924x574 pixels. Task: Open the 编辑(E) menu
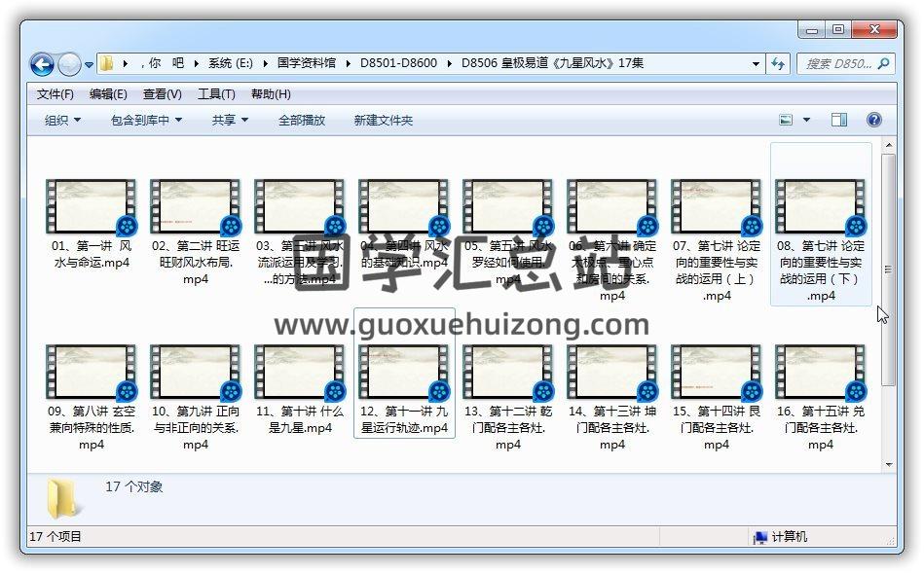click(108, 94)
